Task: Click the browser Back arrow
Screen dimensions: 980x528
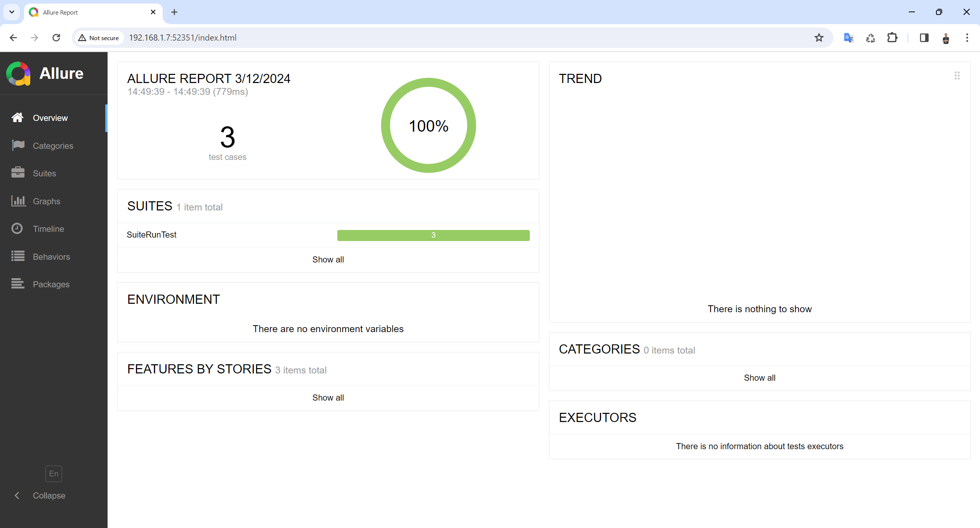Action: [x=13, y=37]
